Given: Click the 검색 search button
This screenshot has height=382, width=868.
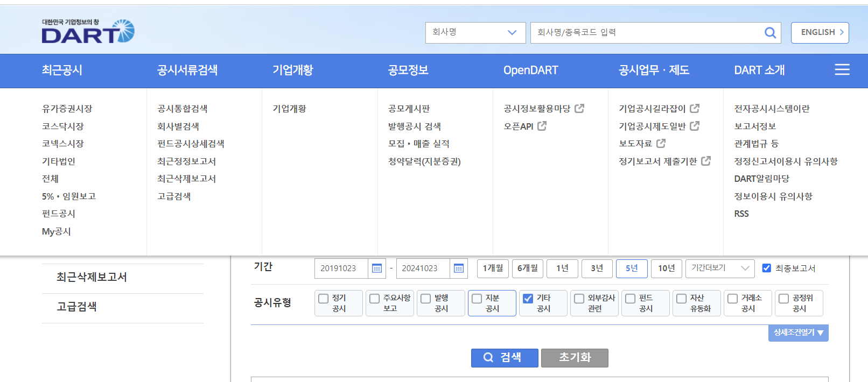Looking at the screenshot, I should tap(505, 358).
